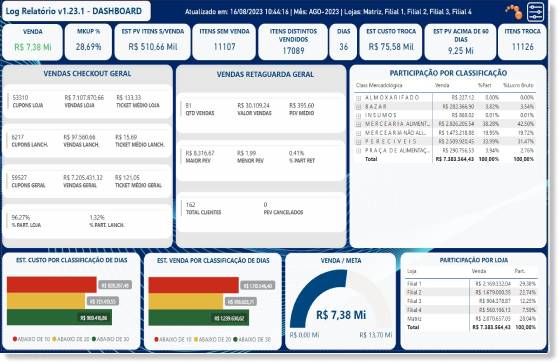Click the PEV CANCELADOS value 0
559x363 pixels.
pos(265,205)
